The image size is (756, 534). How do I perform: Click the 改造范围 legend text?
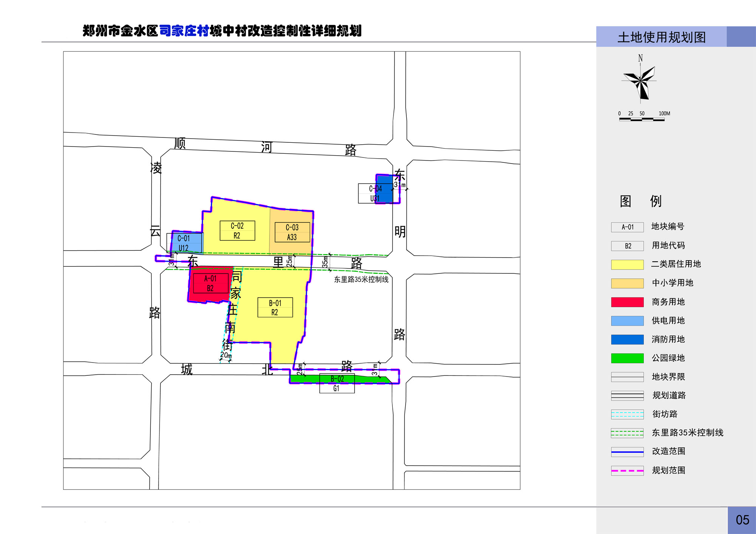pyautogui.click(x=669, y=451)
